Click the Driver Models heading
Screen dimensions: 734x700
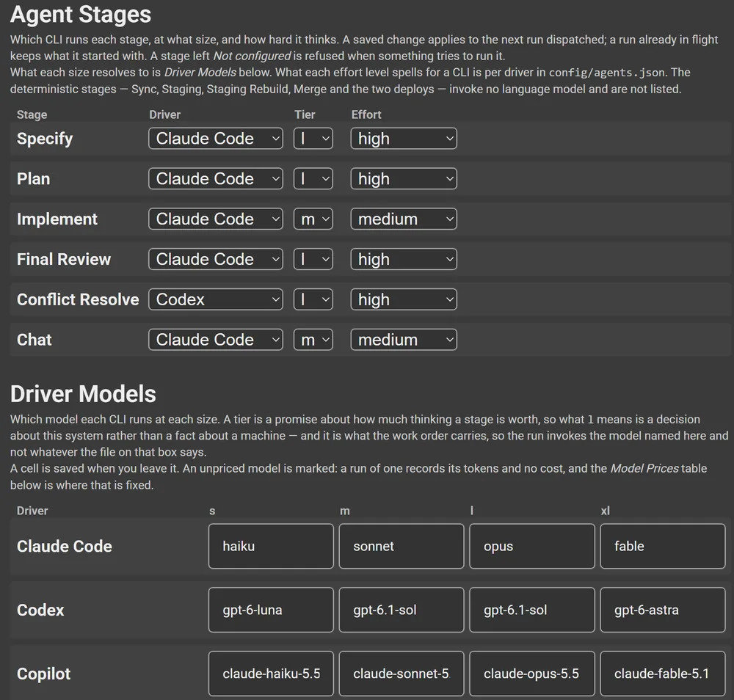(x=83, y=394)
